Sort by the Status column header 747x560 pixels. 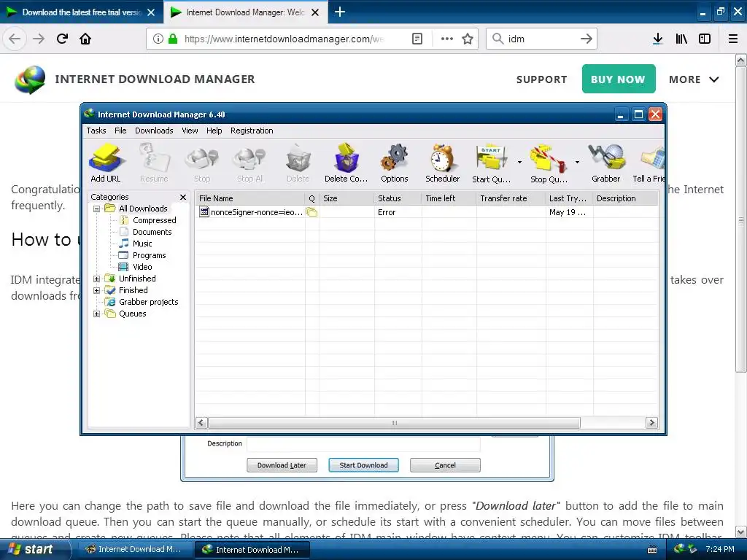click(x=398, y=198)
